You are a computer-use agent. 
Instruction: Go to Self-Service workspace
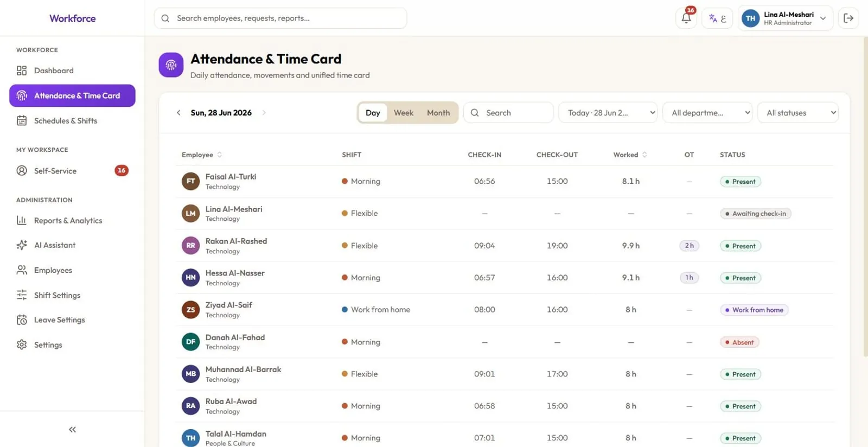coord(72,170)
